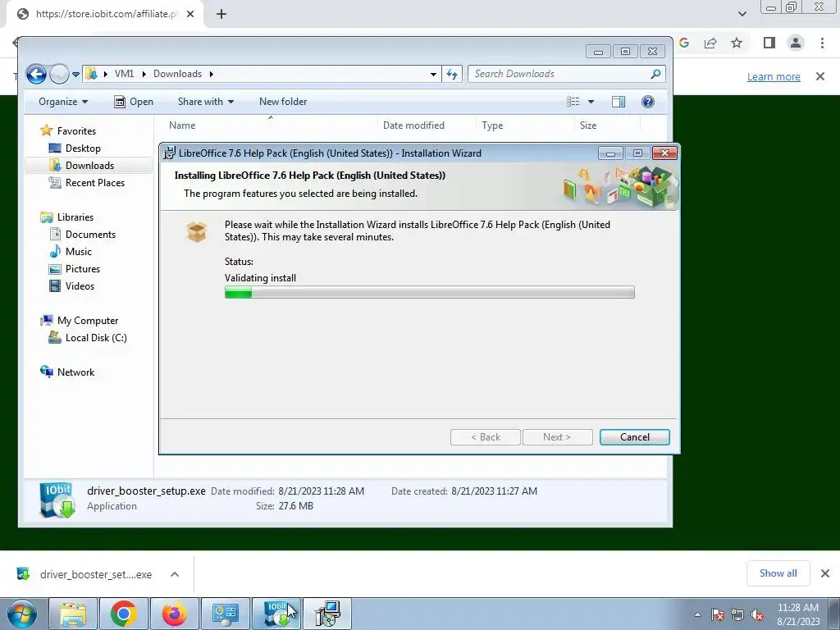Select Network in navigation pane

click(x=75, y=372)
